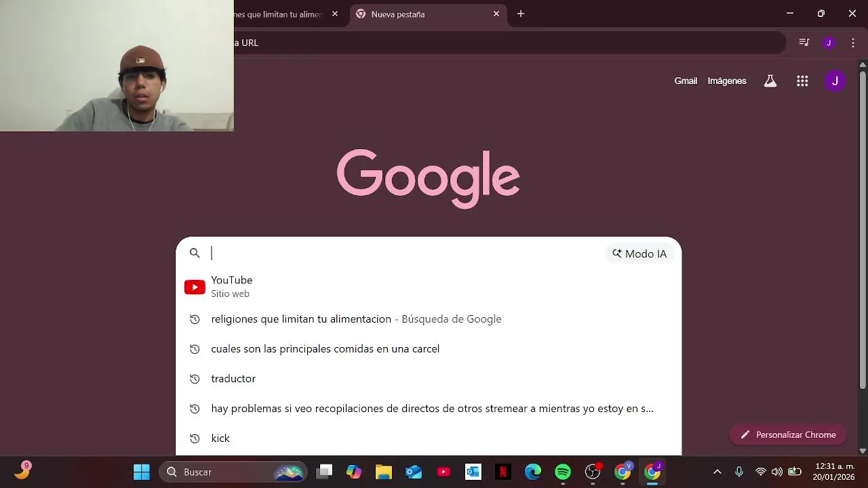The width and height of the screenshot is (868, 488).
Task: Open the Gmail link
Action: point(686,81)
